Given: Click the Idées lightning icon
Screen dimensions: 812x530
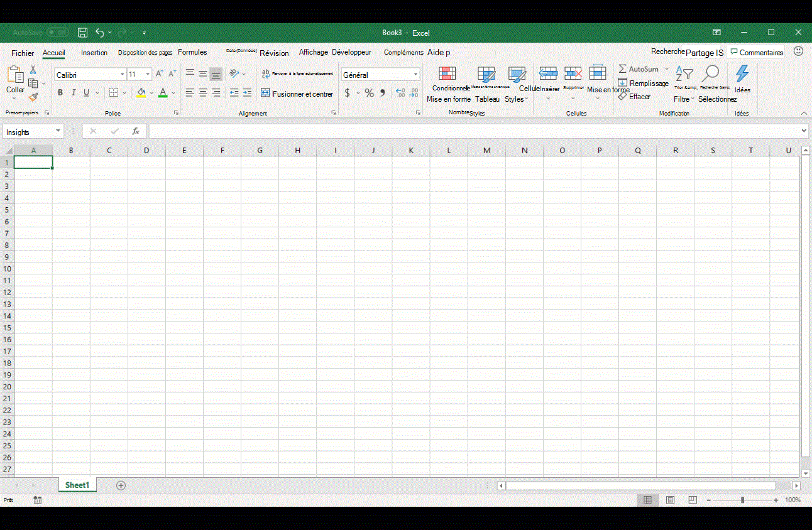Looking at the screenshot, I should [x=742, y=73].
